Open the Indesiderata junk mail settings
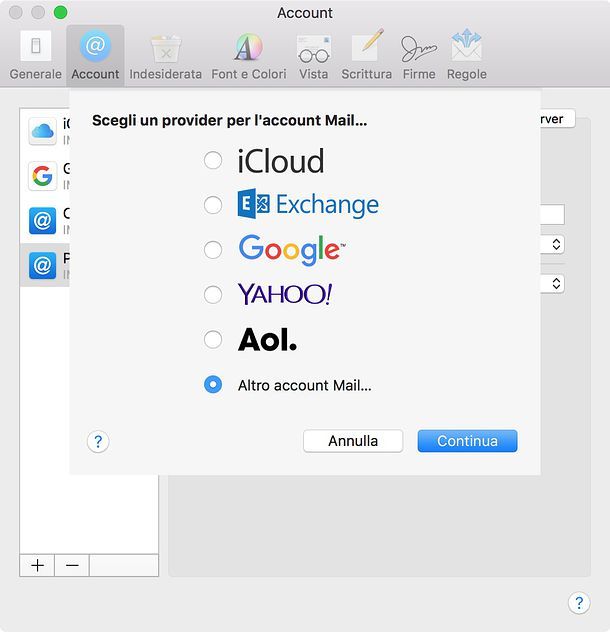The height and width of the screenshot is (632, 610). pos(165,56)
